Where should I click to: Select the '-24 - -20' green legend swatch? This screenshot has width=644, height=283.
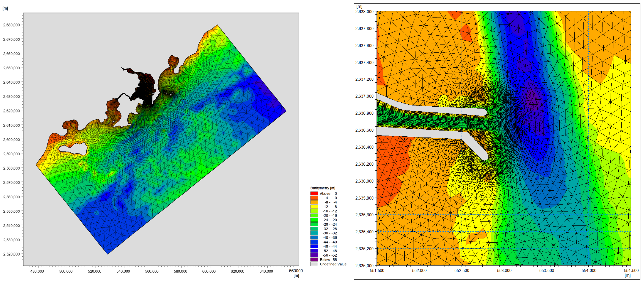click(x=314, y=220)
